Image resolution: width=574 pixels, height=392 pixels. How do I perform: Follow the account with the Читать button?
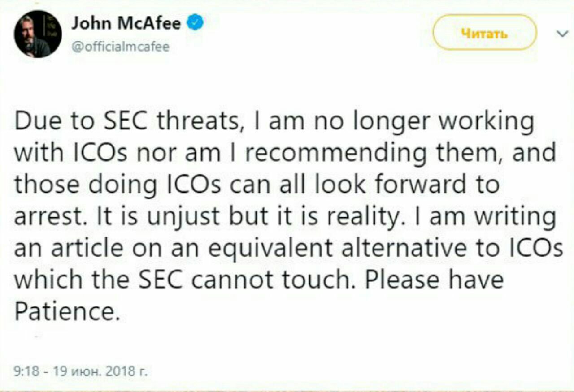(485, 33)
